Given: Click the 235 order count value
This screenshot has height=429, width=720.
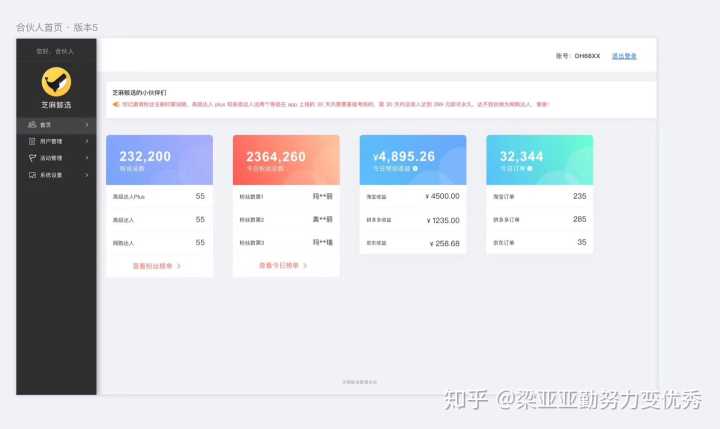Looking at the screenshot, I should point(579,196).
